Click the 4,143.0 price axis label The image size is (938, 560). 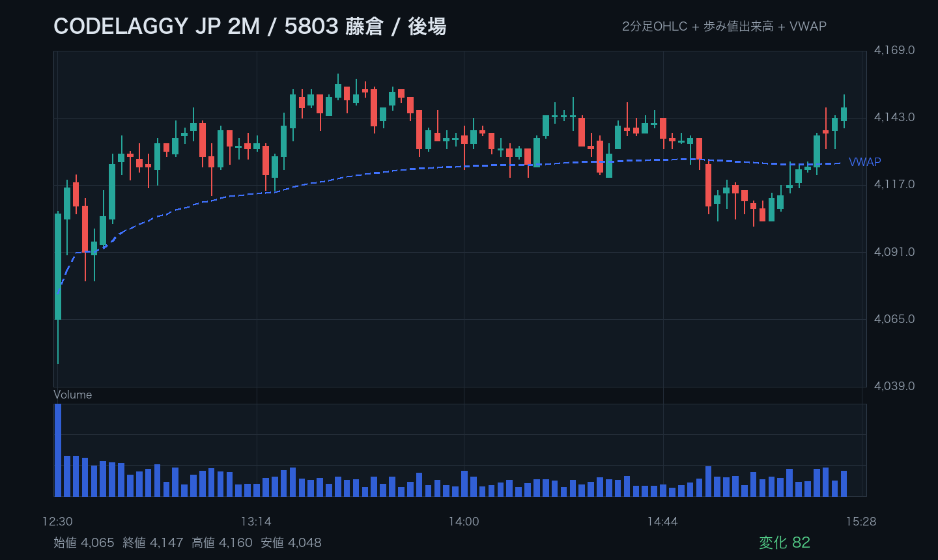[x=894, y=117]
